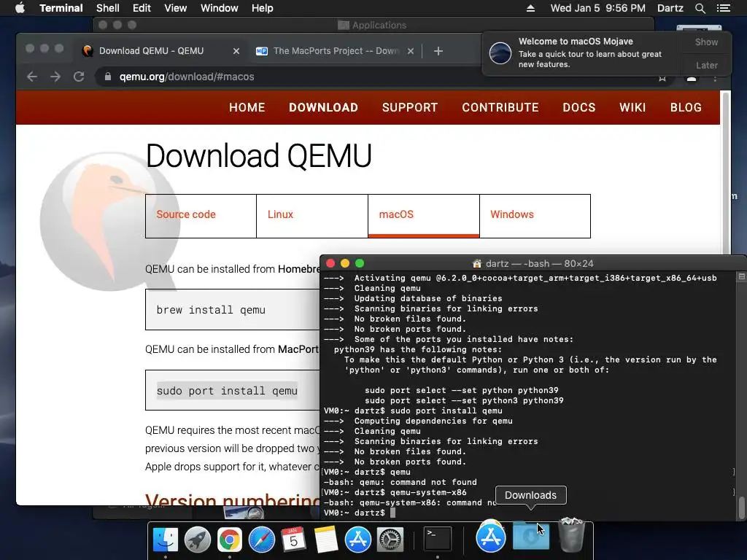
Task: Open the Trash in Dock
Action: point(570,534)
